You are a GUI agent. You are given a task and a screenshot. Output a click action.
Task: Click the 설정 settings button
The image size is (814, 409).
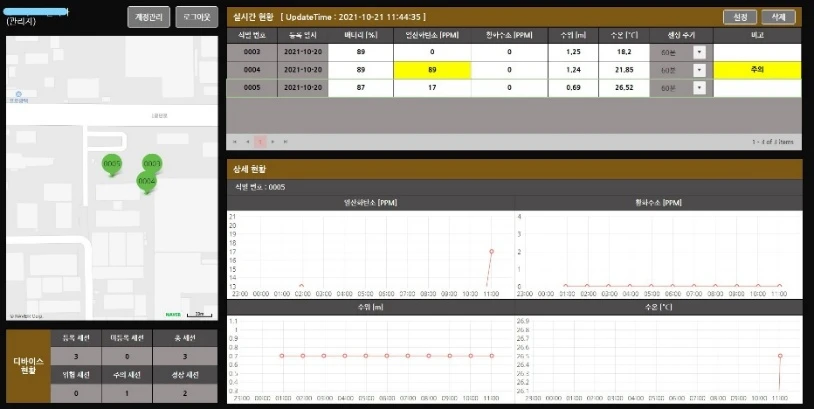click(x=740, y=17)
